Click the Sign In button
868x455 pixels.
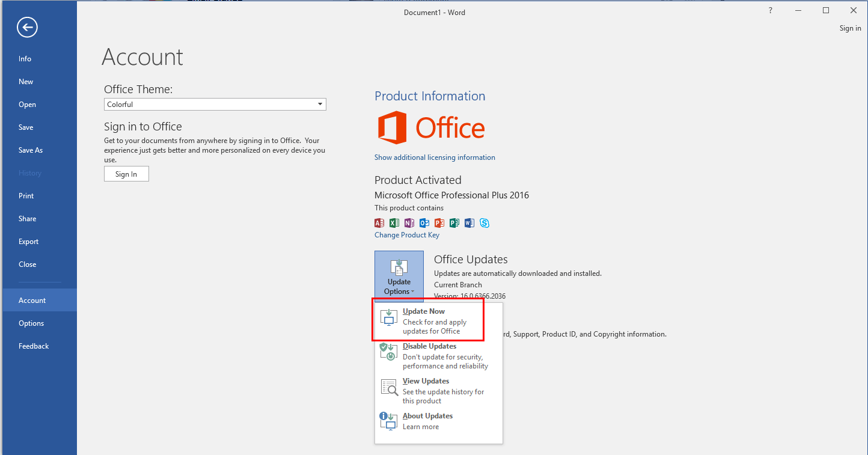click(126, 174)
